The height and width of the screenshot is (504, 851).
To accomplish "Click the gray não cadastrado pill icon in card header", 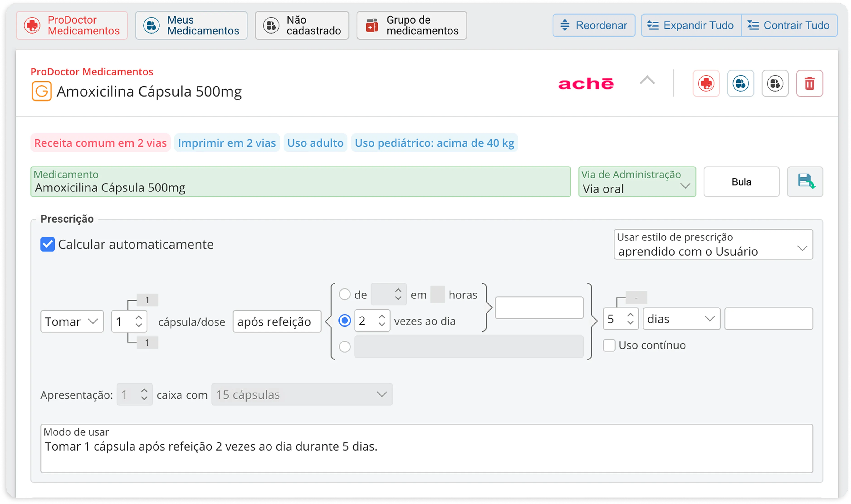I will (775, 84).
